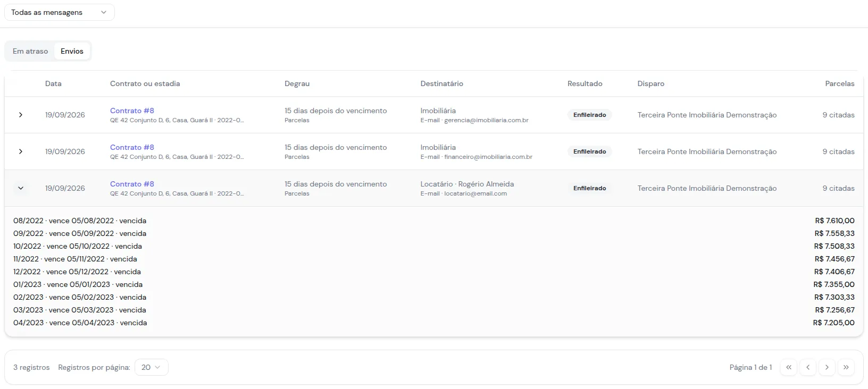
Task: Click the 'Data' column header
Action: (x=53, y=83)
